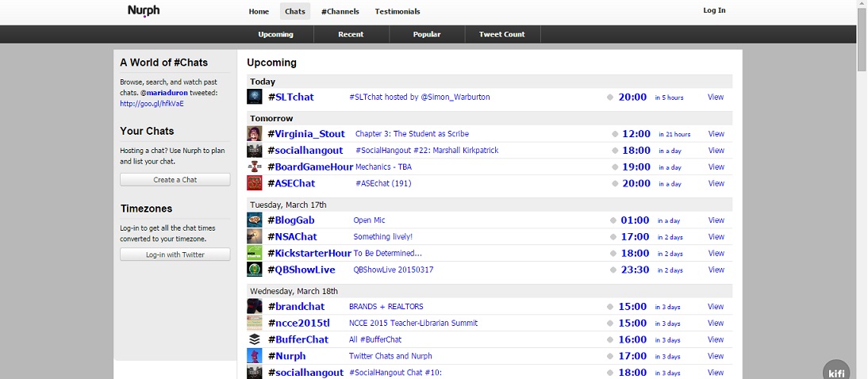Click the status dot for #BlogGab 01:00
Image resolution: width=868 pixels, height=379 pixels.
pos(613,220)
